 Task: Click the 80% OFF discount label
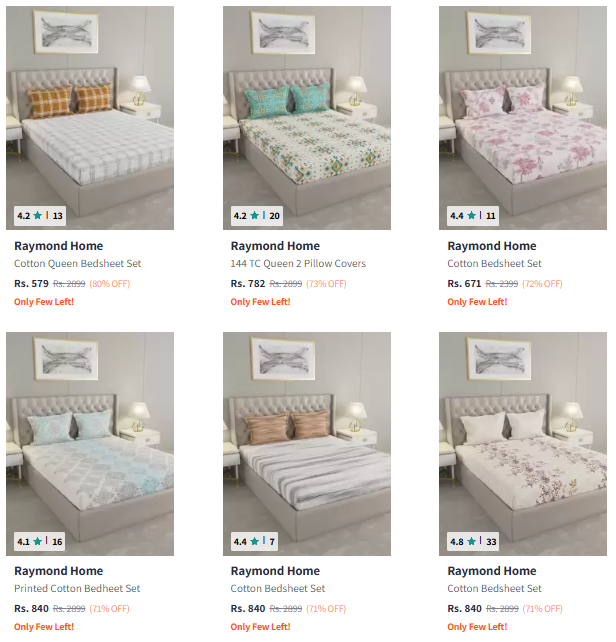[110, 284]
